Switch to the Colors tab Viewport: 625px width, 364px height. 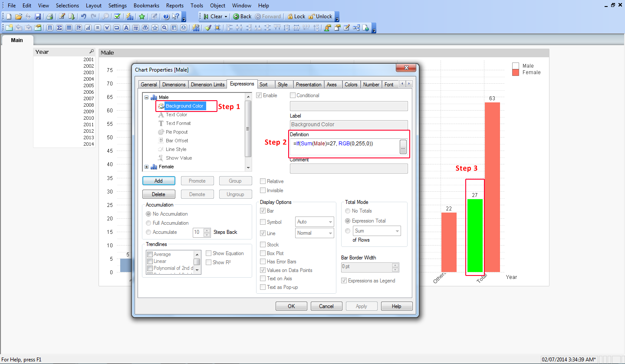351,85
